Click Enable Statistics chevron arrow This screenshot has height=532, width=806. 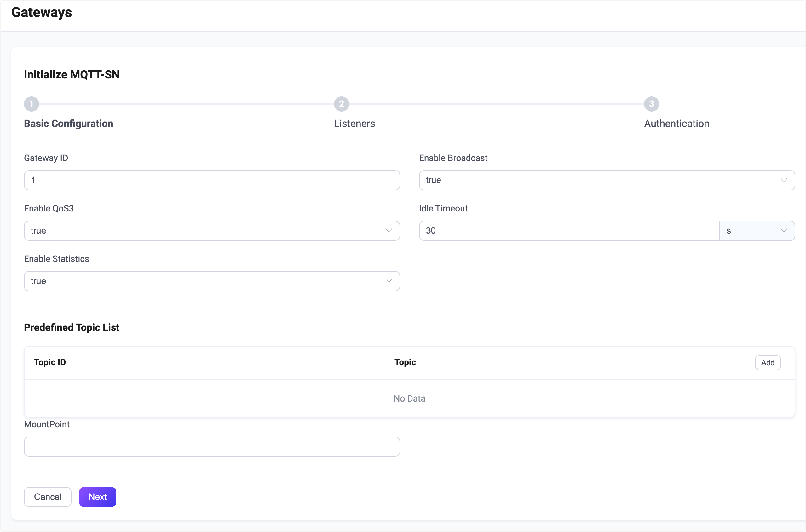click(x=389, y=281)
